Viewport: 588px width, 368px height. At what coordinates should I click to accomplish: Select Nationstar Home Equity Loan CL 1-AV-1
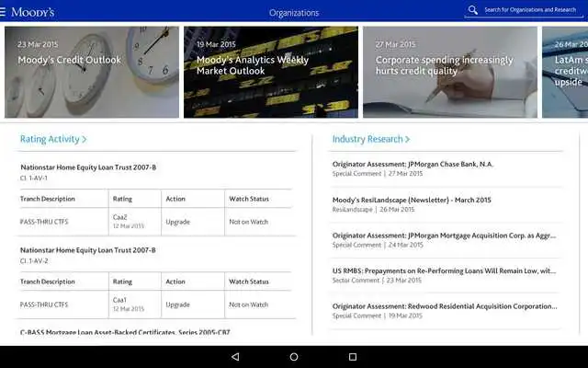point(88,171)
